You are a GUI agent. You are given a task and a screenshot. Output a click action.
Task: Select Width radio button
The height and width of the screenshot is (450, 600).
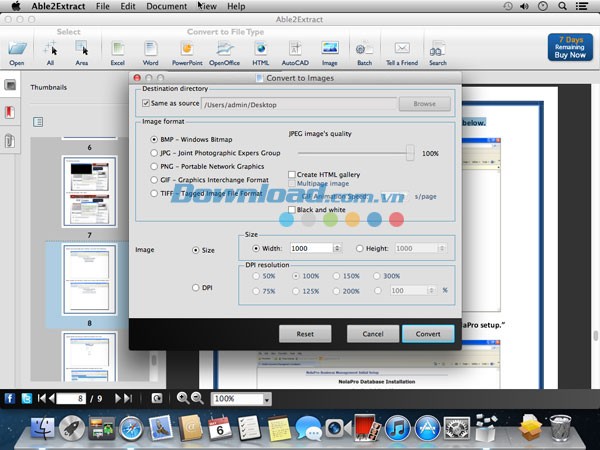pos(256,248)
